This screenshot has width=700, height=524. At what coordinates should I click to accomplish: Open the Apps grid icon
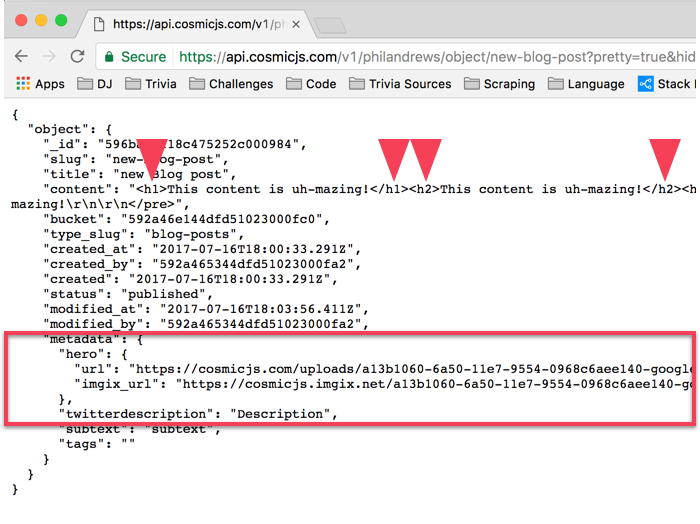click(x=23, y=83)
